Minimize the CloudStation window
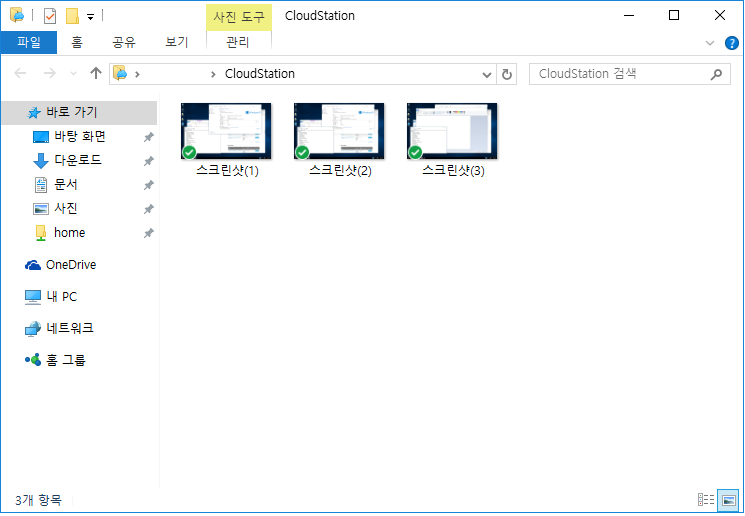Viewport: 745px width, 516px height. (x=629, y=16)
